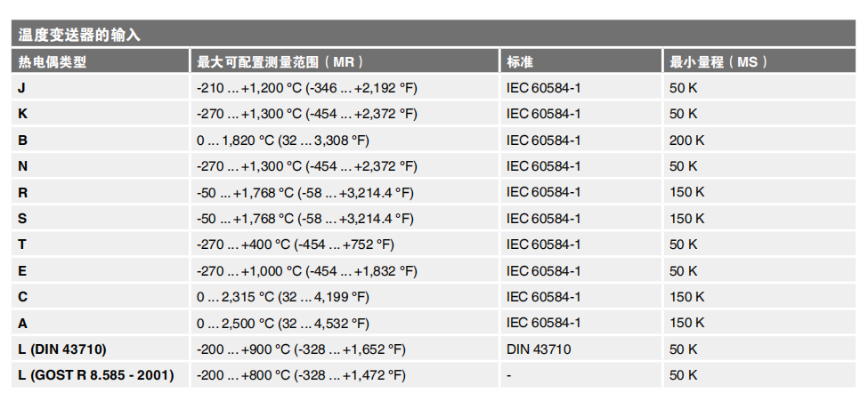
Task: Select the "L (GOST R 8.585 - 2001)" label
Action: click(95, 375)
